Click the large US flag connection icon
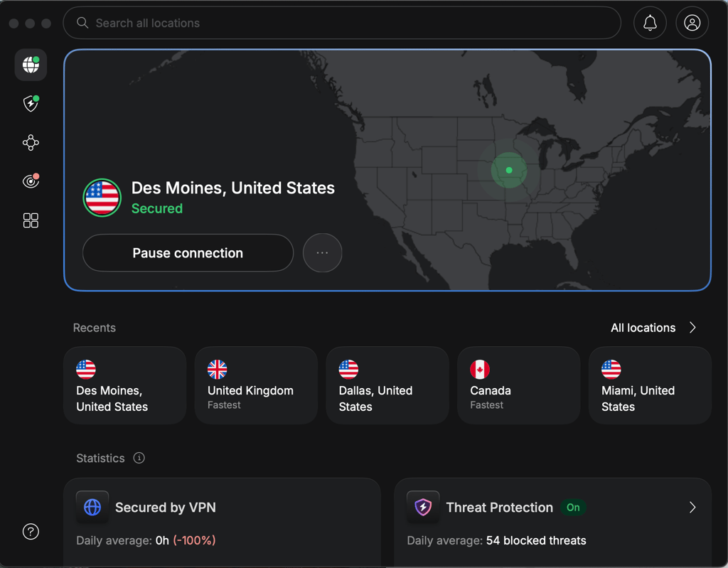The width and height of the screenshot is (728, 568). click(x=102, y=198)
